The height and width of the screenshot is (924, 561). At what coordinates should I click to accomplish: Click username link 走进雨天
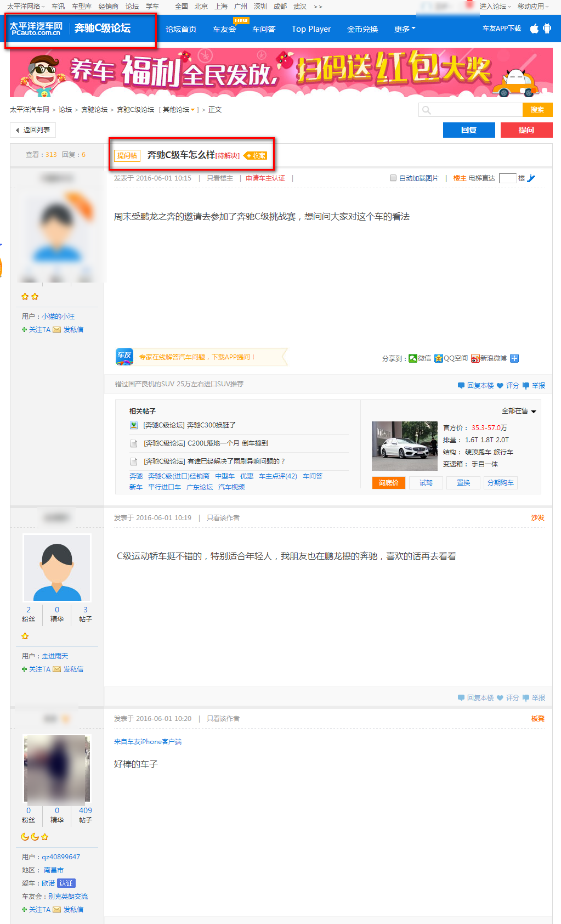(55, 656)
